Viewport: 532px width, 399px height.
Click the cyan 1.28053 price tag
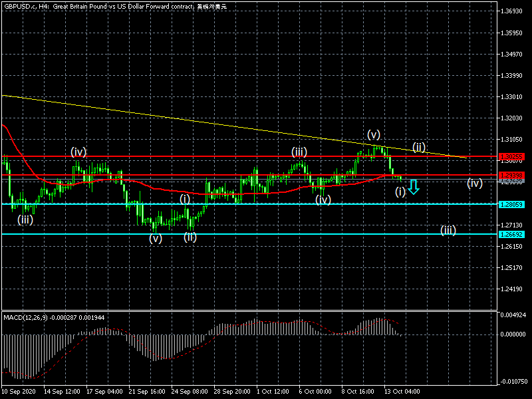point(511,204)
